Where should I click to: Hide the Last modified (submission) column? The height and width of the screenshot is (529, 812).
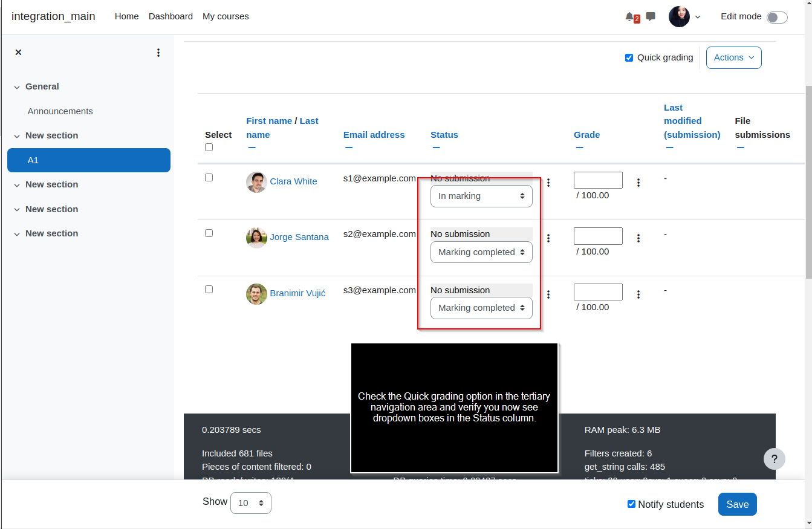pyautogui.click(x=669, y=148)
